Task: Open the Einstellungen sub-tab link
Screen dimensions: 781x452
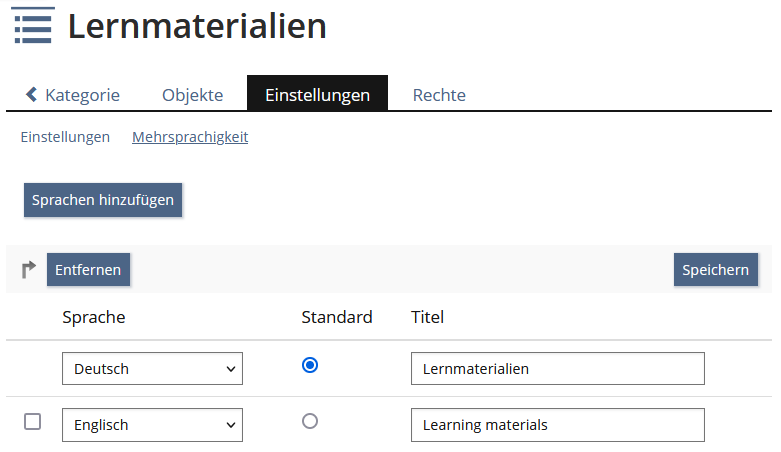Action: (65, 137)
